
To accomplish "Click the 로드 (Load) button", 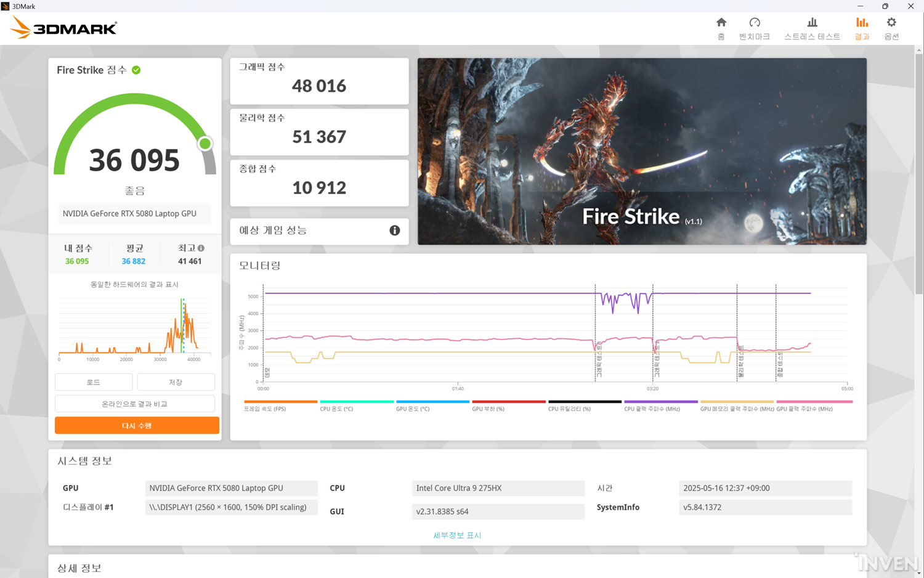I will click(94, 382).
